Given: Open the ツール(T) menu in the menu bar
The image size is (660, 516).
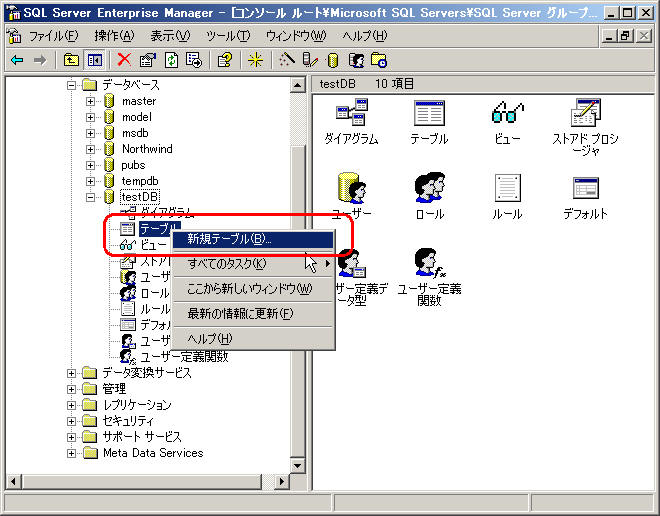Looking at the screenshot, I should coord(228,35).
